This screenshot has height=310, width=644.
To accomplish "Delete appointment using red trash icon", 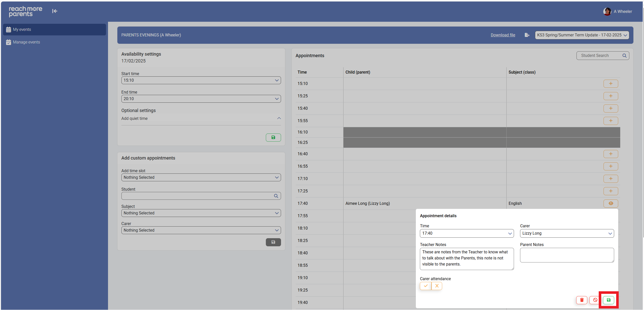I will coord(582,300).
